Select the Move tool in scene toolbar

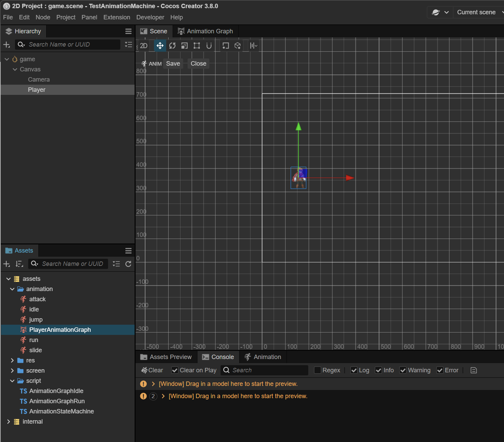point(160,46)
